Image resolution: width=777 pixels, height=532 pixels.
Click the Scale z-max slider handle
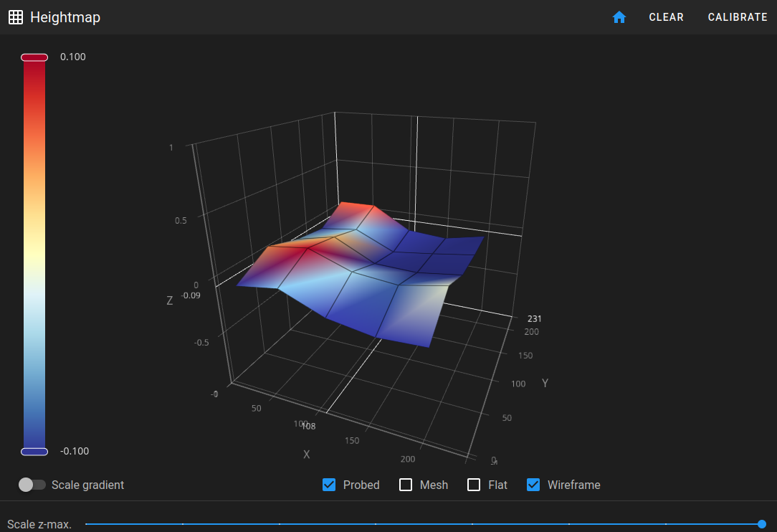click(x=762, y=524)
